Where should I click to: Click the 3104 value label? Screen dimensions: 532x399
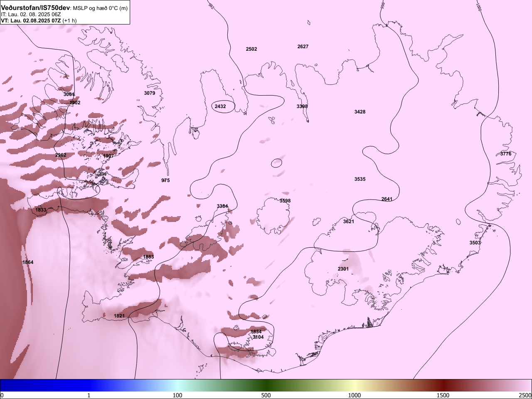pyautogui.click(x=258, y=337)
